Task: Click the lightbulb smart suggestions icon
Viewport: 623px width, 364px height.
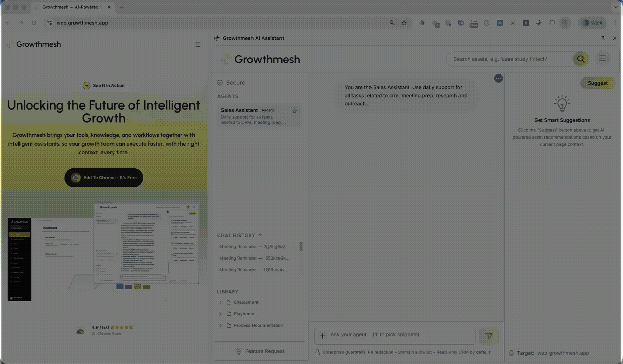Action: point(562,104)
